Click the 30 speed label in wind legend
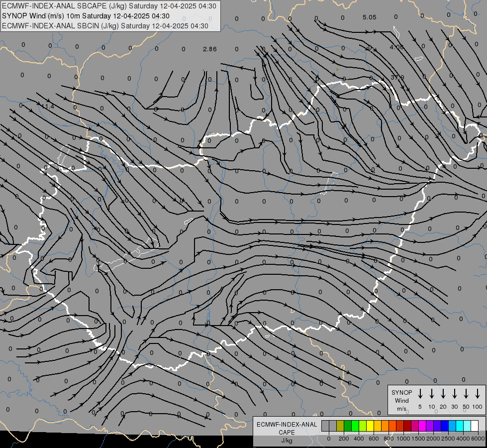Screen dimensions: 487x448 [x=454, y=407]
